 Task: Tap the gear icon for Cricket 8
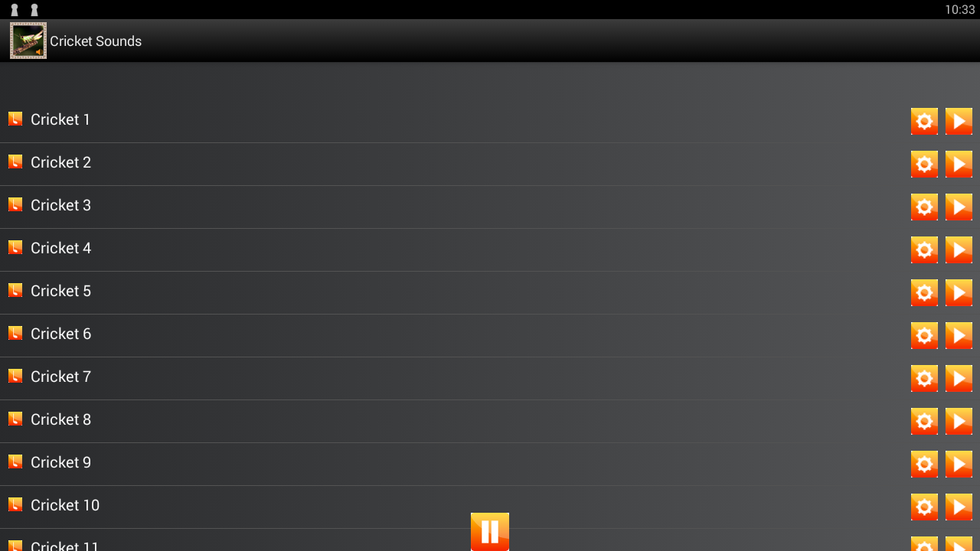pyautogui.click(x=924, y=421)
